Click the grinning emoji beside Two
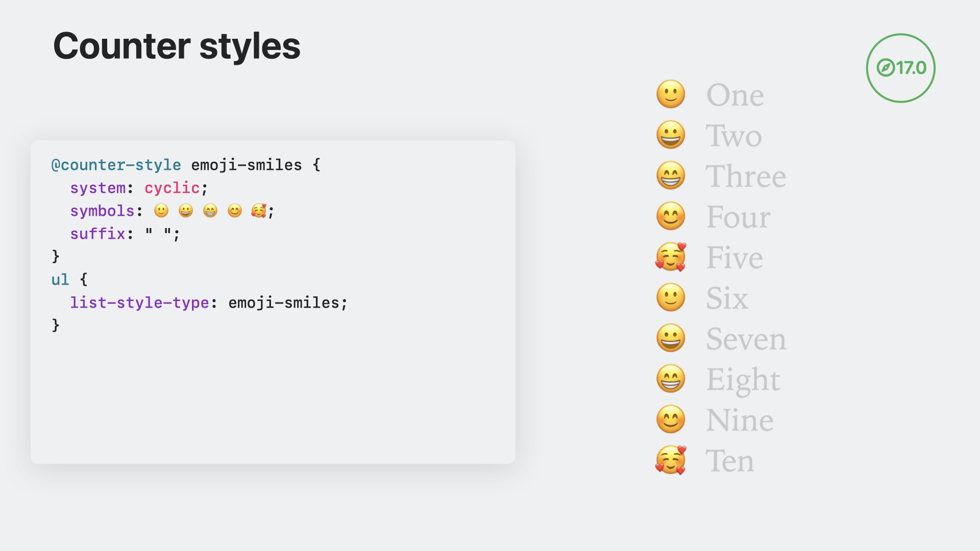 (x=671, y=135)
